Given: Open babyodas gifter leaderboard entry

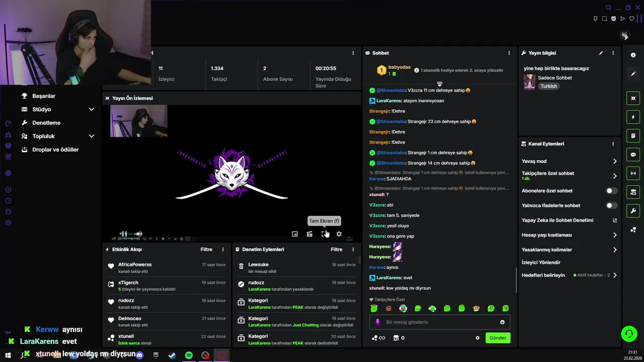Looking at the screenshot, I should pyautogui.click(x=394, y=70).
